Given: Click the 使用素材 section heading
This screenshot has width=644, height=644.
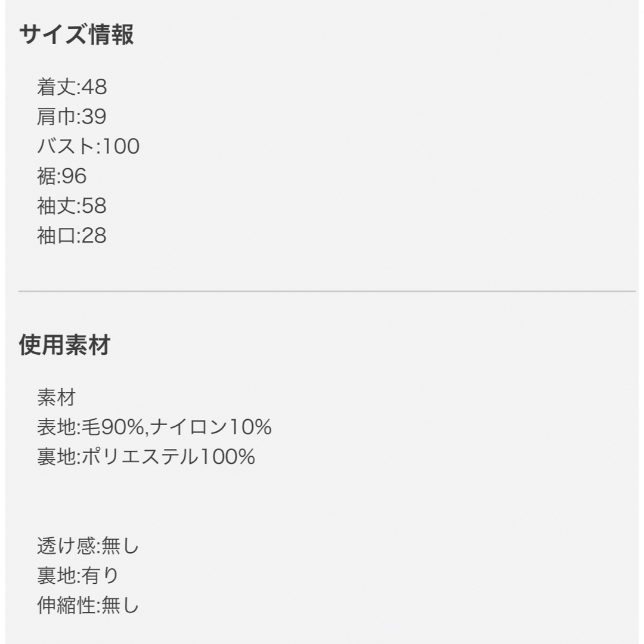Looking at the screenshot, I should point(65,345).
